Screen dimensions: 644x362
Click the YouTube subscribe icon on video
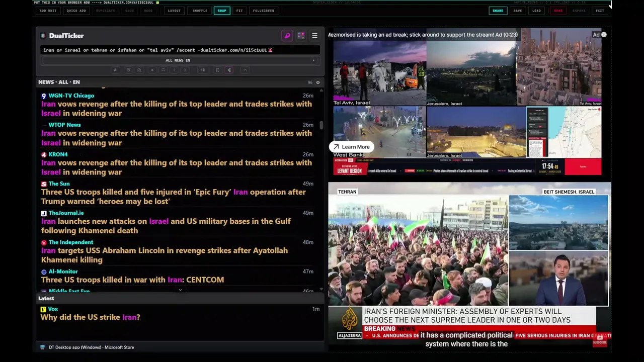click(x=600, y=340)
